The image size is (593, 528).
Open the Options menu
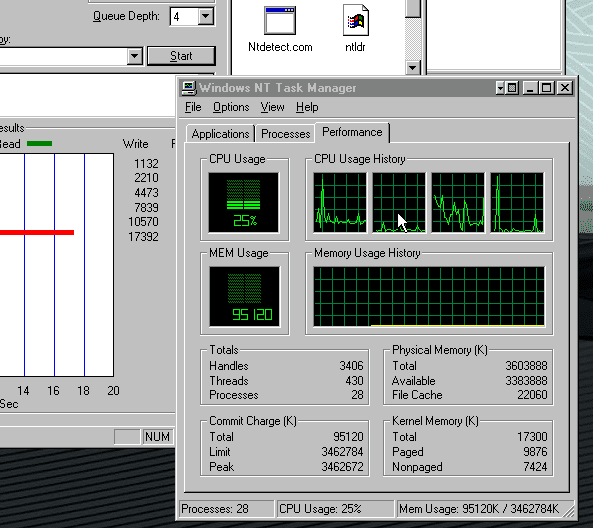231,107
